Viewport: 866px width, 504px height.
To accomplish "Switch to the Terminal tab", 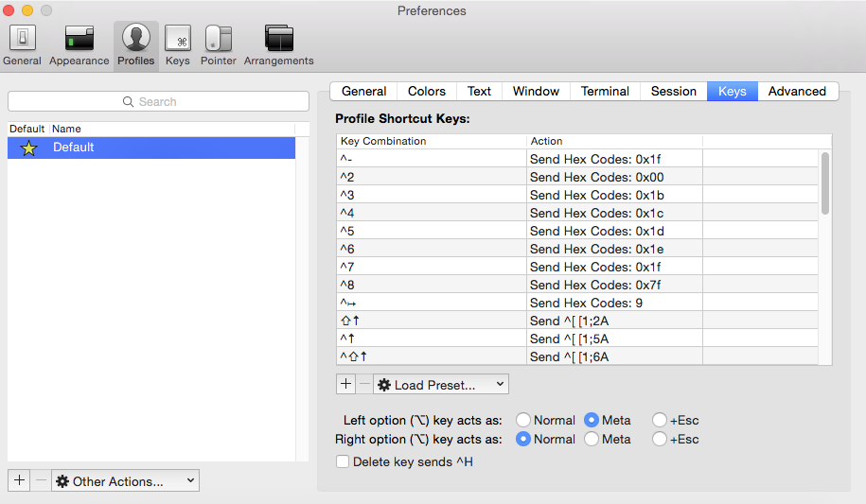I will pyautogui.click(x=605, y=91).
